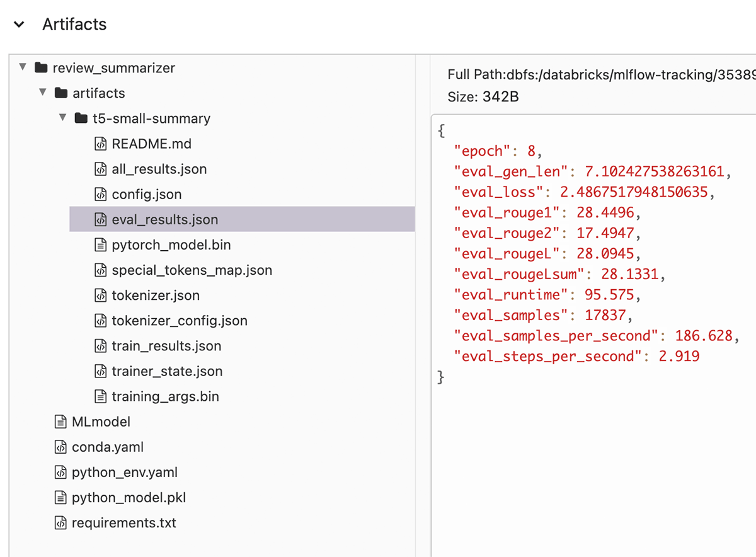Click the review_summarizer folder icon
The width and height of the screenshot is (756, 557).
click(x=41, y=68)
